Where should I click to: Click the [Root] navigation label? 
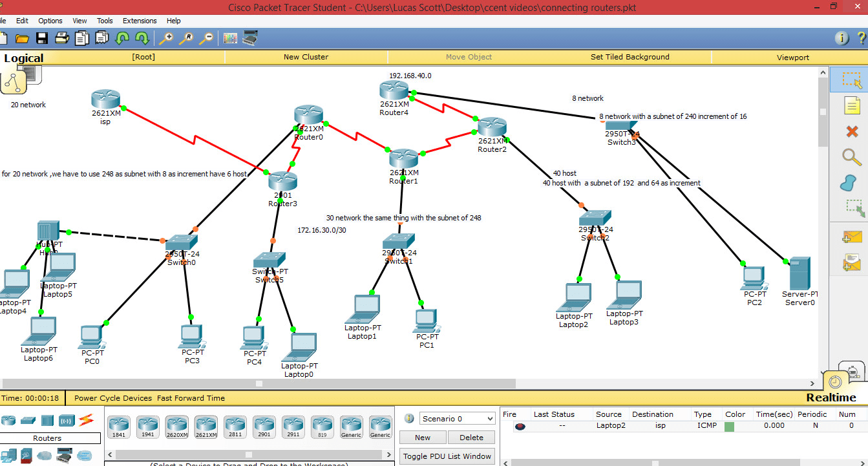coord(143,57)
